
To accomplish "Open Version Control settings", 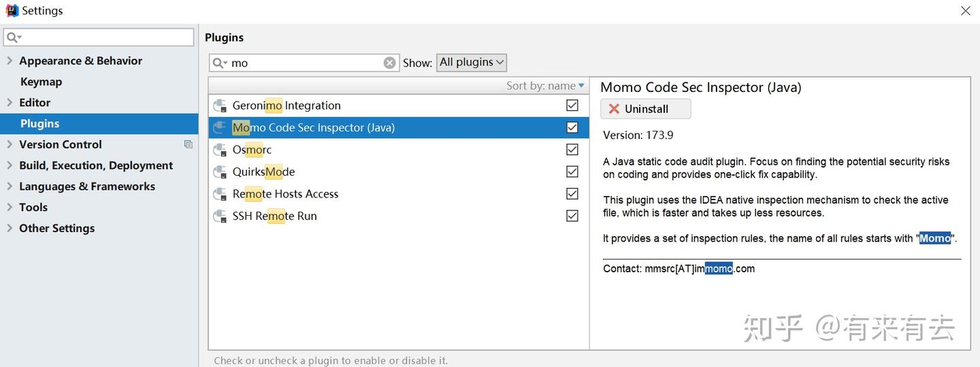I will (61, 144).
